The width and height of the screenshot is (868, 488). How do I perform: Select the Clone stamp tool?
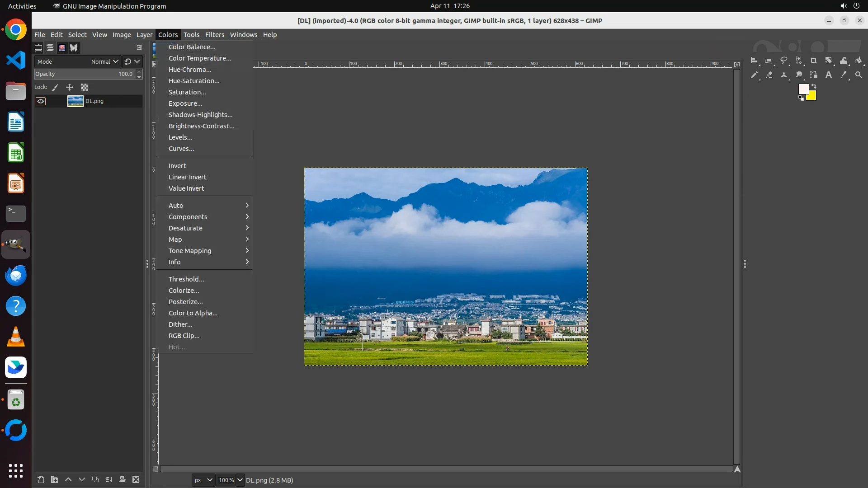coord(784,75)
